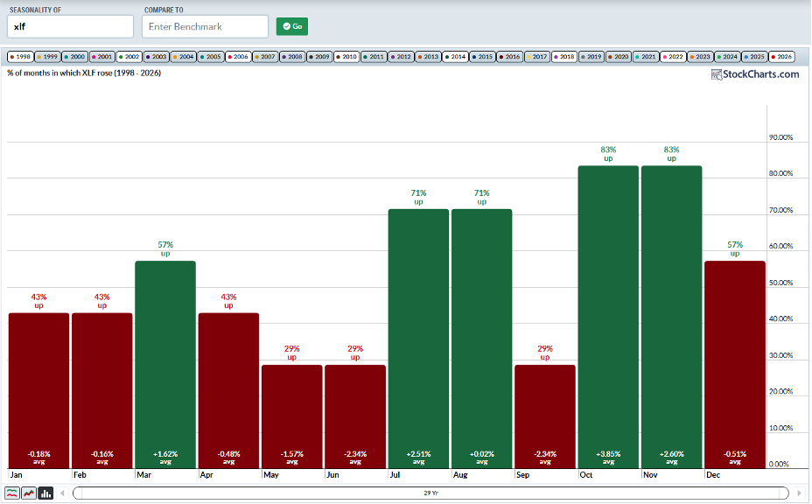
Task: Toggle the 2025 year chip
Action: click(754, 57)
